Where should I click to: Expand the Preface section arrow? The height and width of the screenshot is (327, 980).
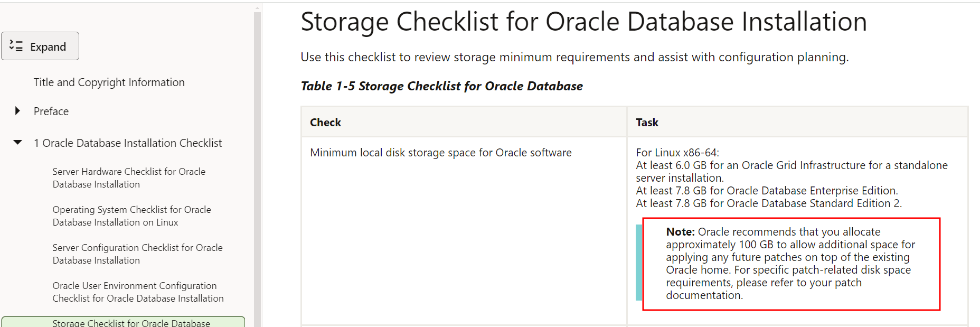click(x=17, y=111)
